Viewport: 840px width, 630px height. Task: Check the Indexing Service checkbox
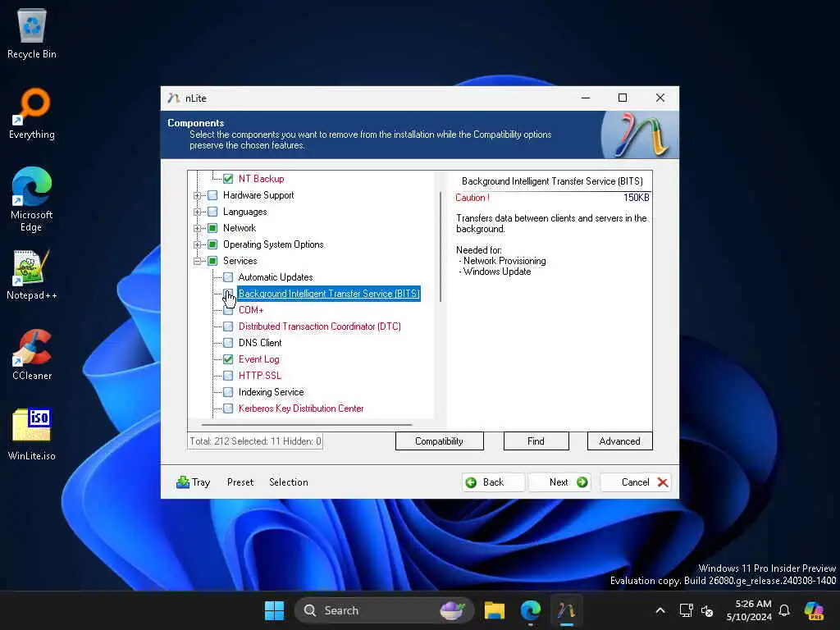[228, 392]
